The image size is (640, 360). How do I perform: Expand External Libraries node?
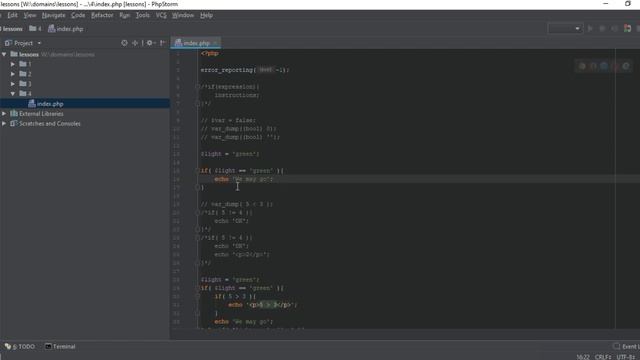[x=4, y=113]
